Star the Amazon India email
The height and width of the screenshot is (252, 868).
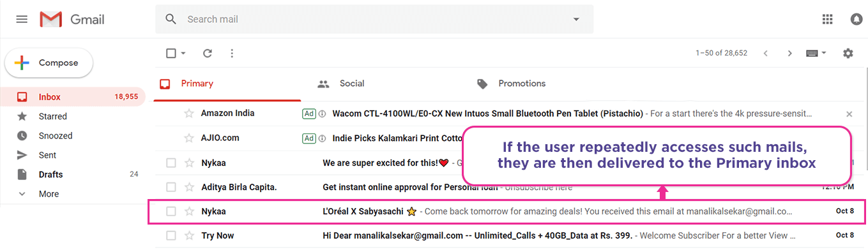(x=189, y=114)
